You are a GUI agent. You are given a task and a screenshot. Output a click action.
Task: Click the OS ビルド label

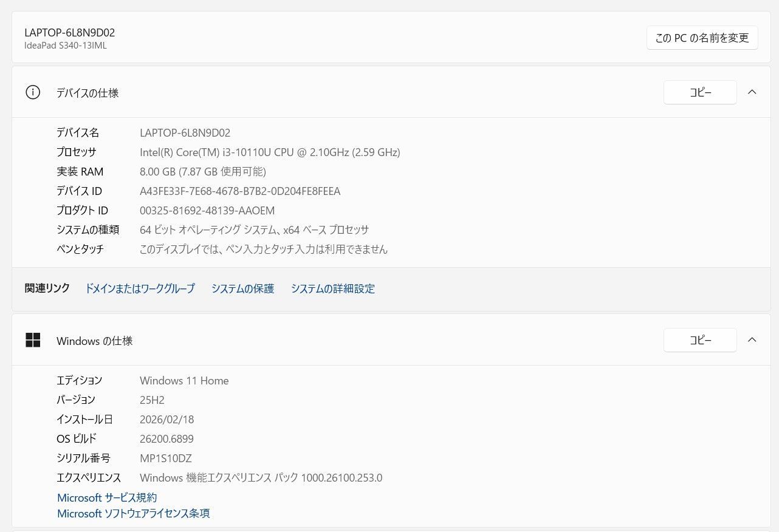77,438
